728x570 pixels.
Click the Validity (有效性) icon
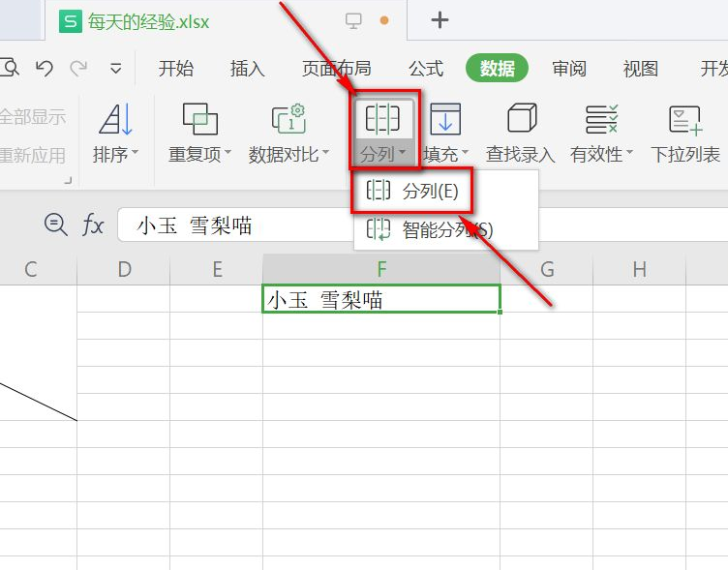click(601, 120)
